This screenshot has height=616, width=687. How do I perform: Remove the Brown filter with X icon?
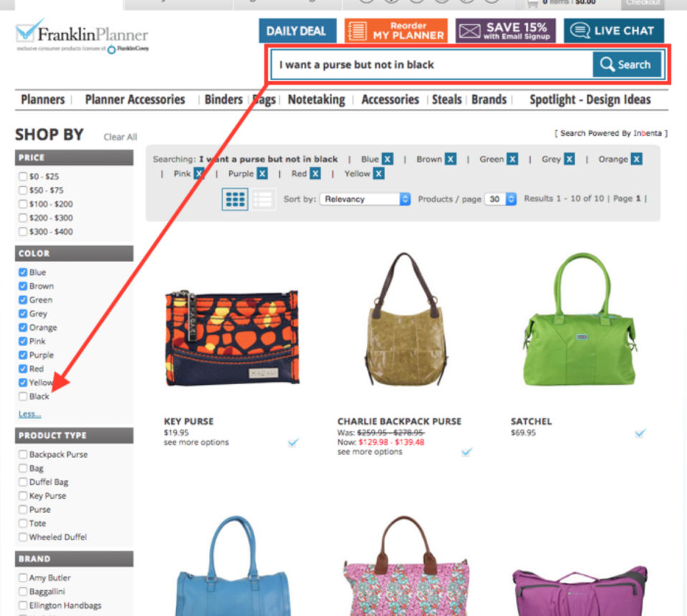[x=450, y=159]
